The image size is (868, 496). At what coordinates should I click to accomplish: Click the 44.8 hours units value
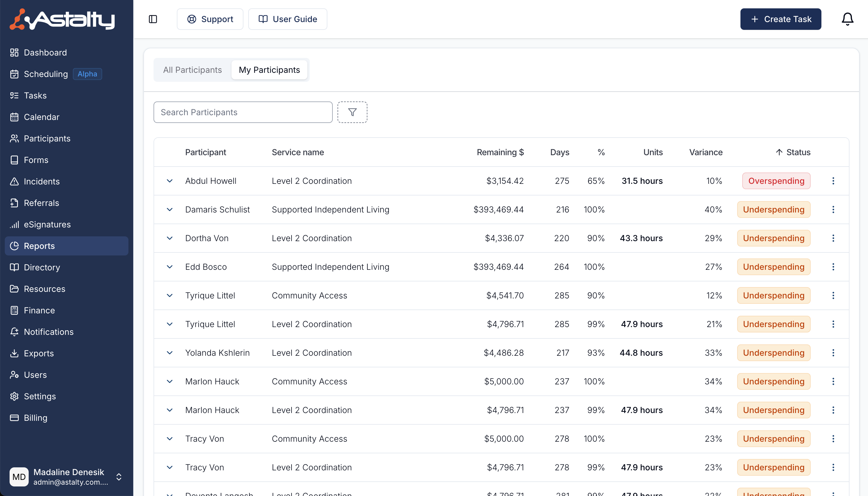click(641, 352)
